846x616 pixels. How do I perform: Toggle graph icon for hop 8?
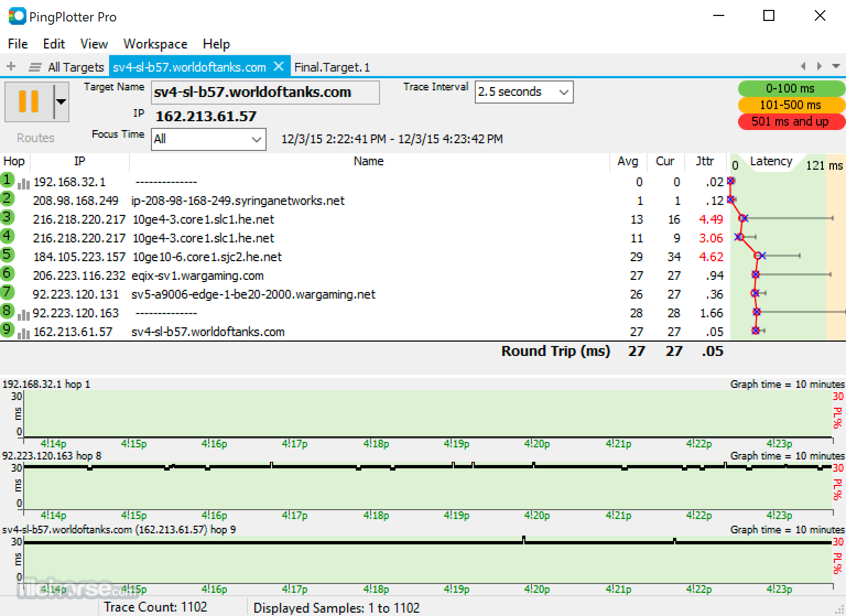click(x=24, y=314)
